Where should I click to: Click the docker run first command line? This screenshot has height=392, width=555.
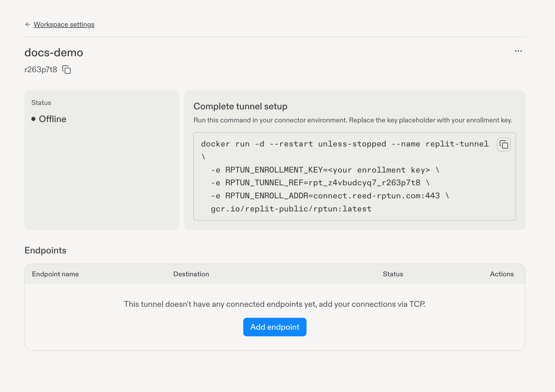click(x=345, y=144)
